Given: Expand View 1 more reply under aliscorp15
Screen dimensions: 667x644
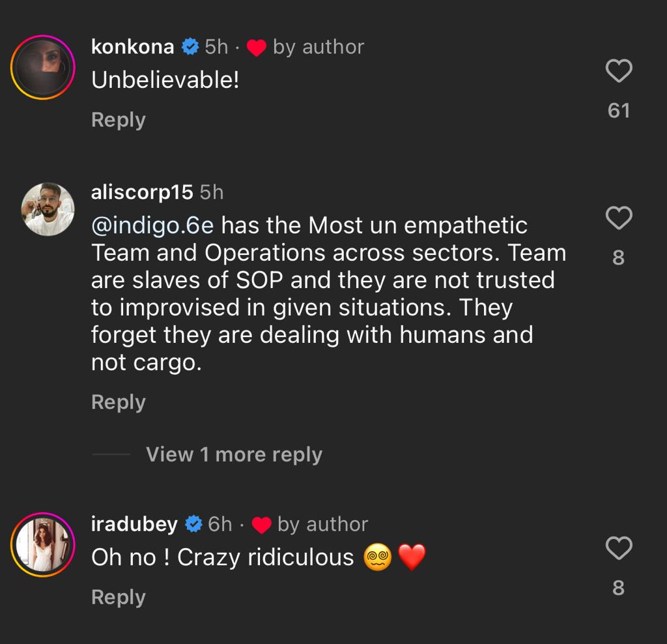Looking at the screenshot, I should [x=234, y=454].
